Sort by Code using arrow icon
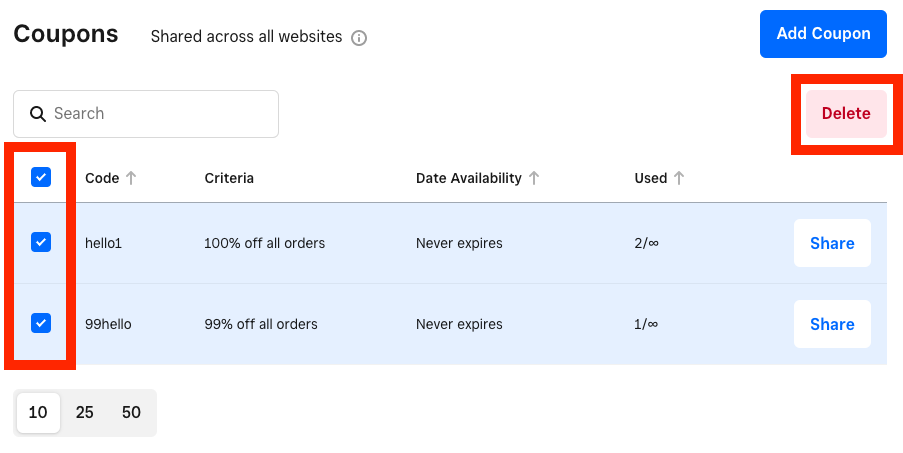903x453 pixels. (131, 178)
